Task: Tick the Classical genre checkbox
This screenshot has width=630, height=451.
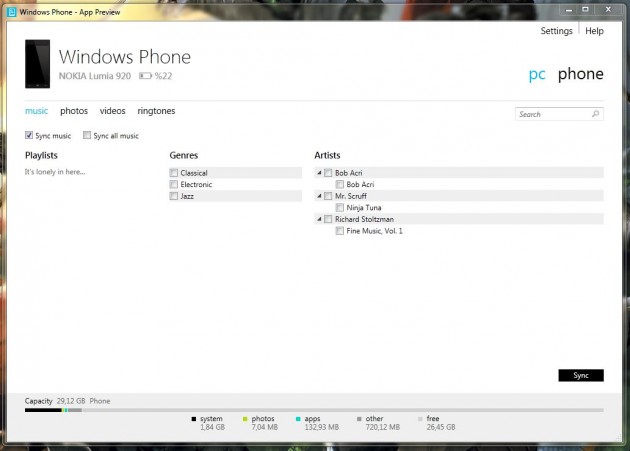Action: pyautogui.click(x=174, y=173)
